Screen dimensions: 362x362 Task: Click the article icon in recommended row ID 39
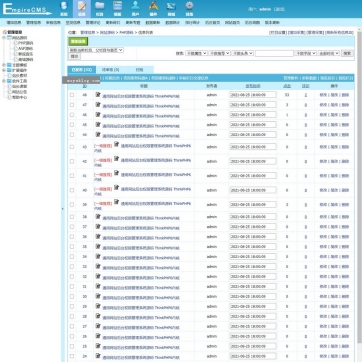tap(116, 202)
